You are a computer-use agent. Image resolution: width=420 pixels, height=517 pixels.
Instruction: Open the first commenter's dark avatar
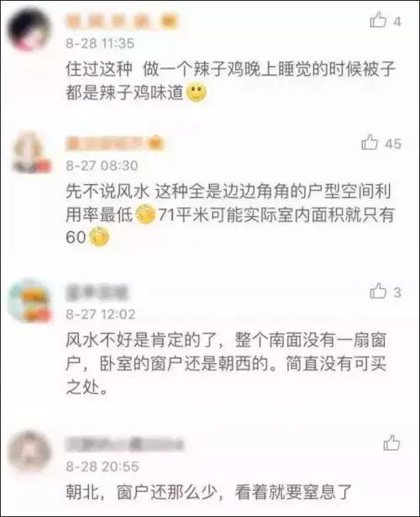(29, 29)
